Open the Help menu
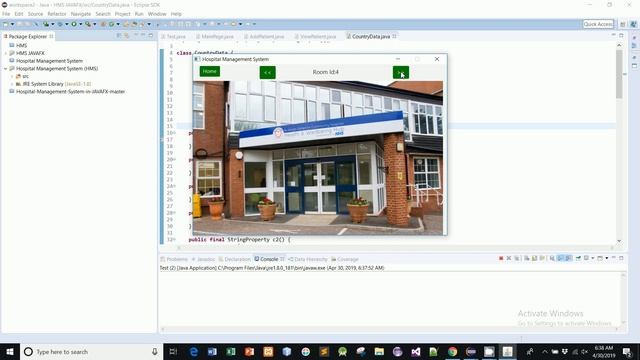This screenshot has height=360, width=640. (176, 14)
